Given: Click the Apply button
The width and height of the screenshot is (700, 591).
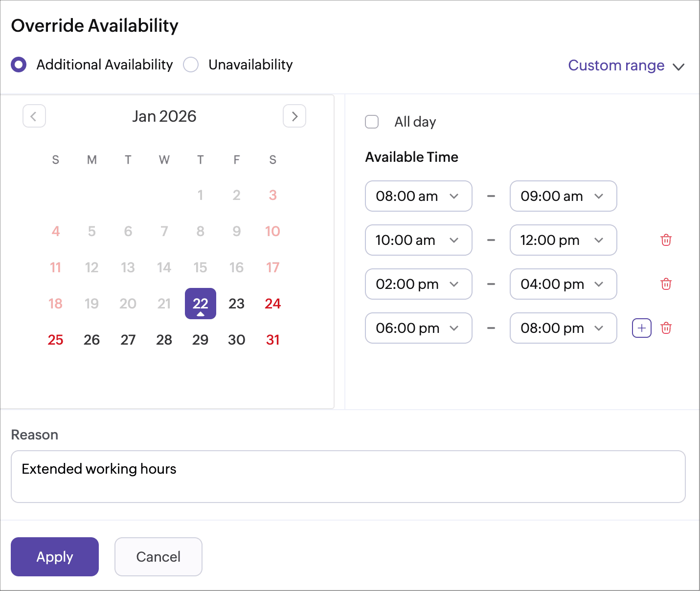Looking at the screenshot, I should (x=55, y=557).
